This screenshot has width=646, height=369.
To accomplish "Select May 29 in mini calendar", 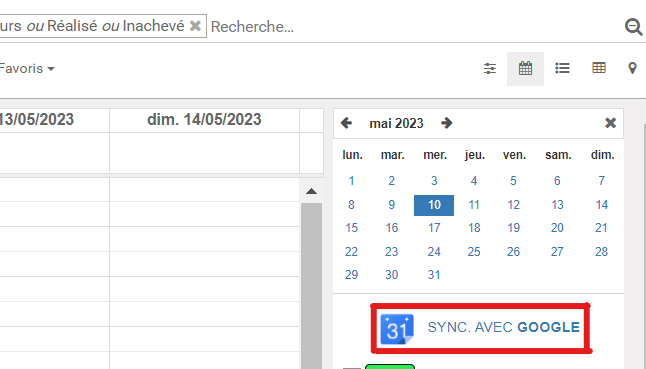I will click(x=351, y=275).
